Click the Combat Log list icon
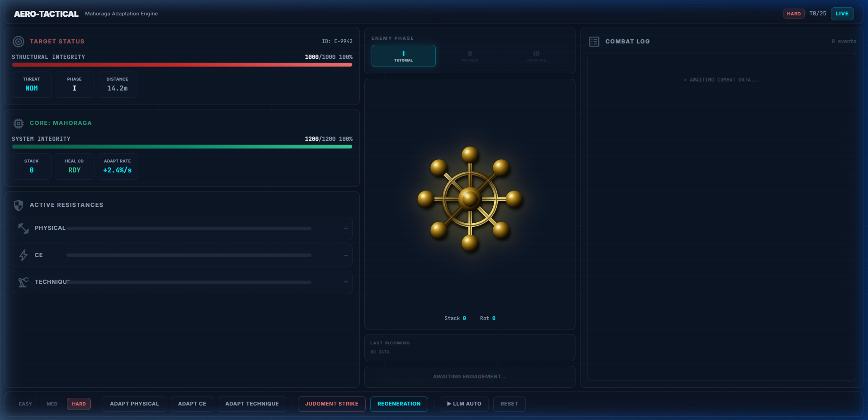 (x=594, y=42)
